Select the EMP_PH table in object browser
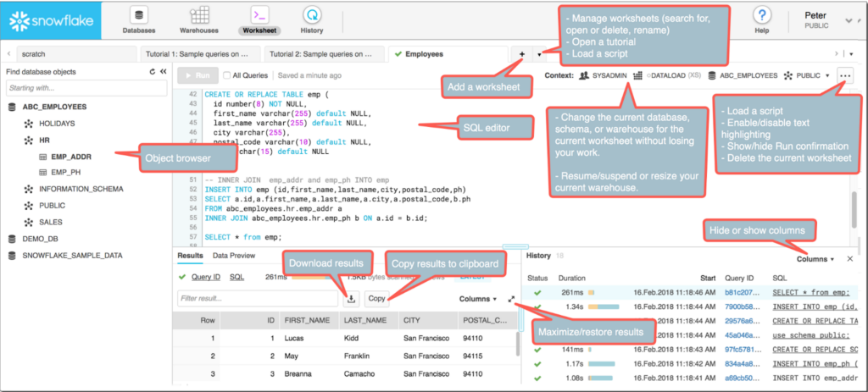The height and width of the screenshot is (392, 868). coord(70,172)
